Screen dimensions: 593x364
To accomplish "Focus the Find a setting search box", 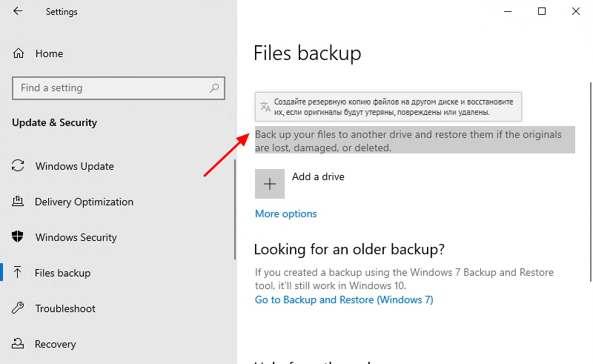I will 111,88.
